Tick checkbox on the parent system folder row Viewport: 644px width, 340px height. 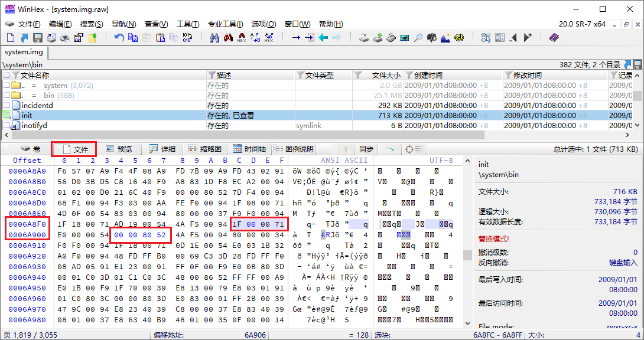(6, 86)
